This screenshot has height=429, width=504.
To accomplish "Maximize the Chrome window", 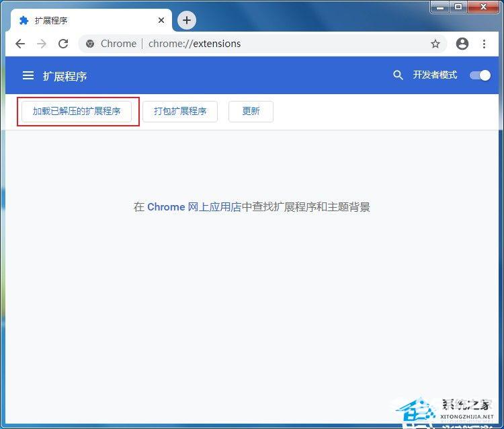I will click(458, 7).
